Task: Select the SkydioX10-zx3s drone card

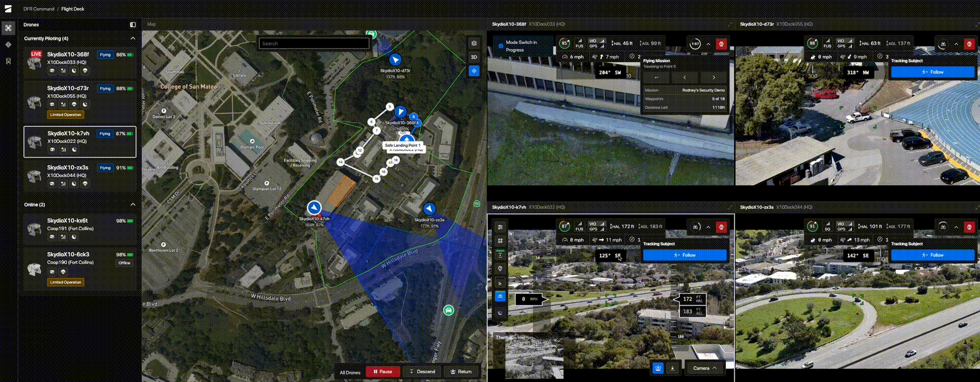Action: pos(79,175)
